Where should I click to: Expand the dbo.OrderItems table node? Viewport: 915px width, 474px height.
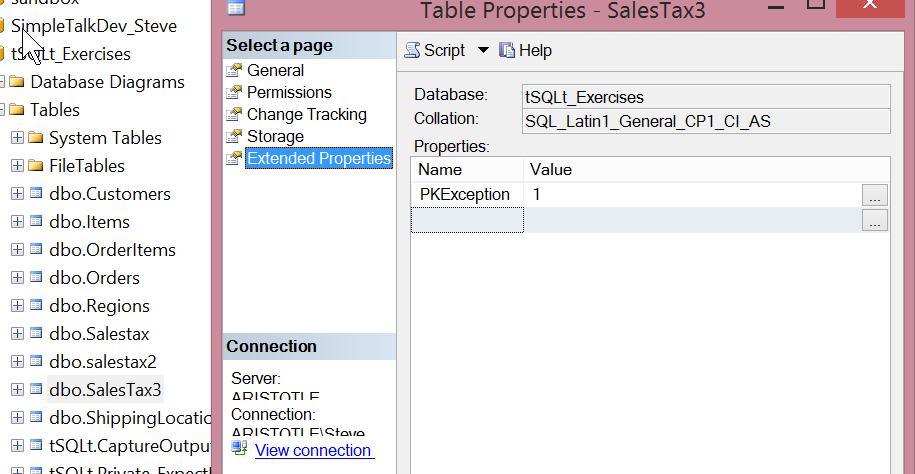tap(17, 250)
